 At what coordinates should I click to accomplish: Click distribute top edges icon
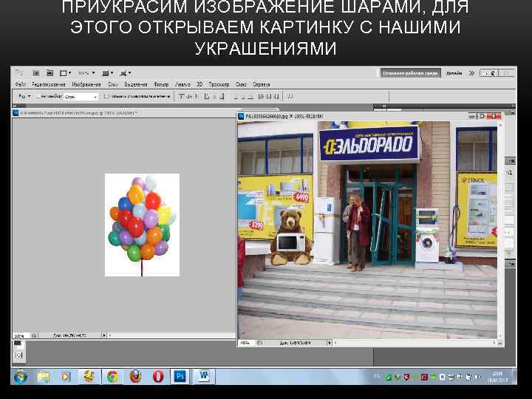pos(235,97)
